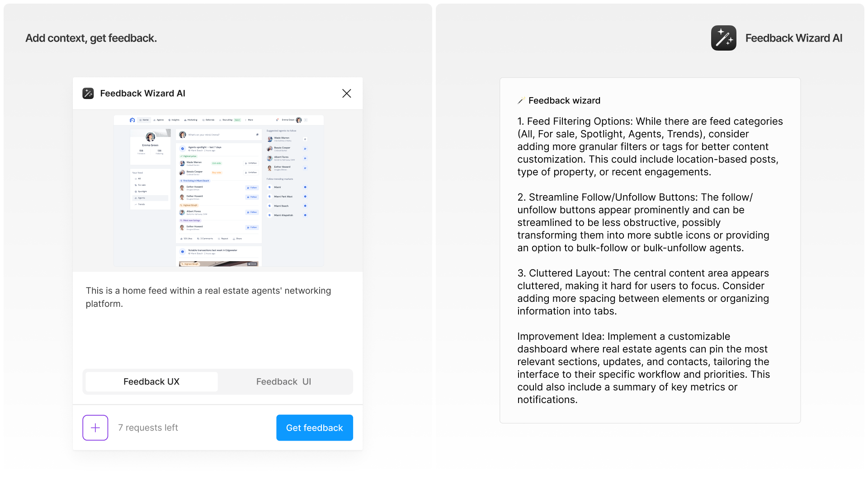
Task: Click Unfollow beside Bessie Cooper in feed
Action: click(251, 172)
